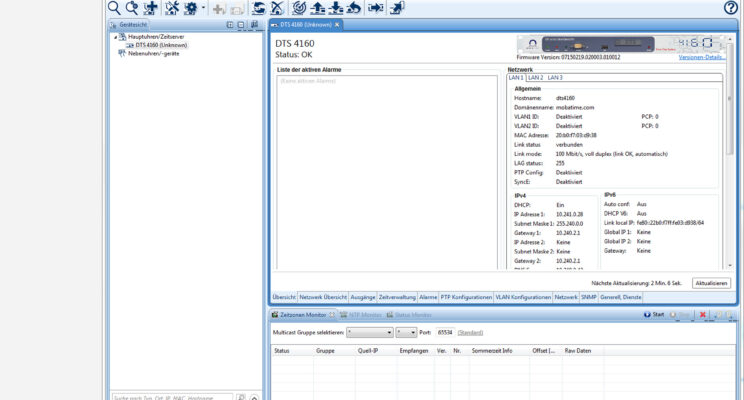The height and width of the screenshot is (400, 744).
Task: Select DTS 4160 (Unknown) in device tree
Action: point(161,45)
